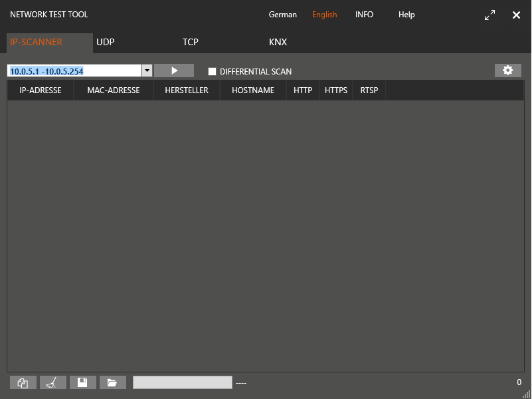Expand the IP range dropdown arrow

point(147,71)
